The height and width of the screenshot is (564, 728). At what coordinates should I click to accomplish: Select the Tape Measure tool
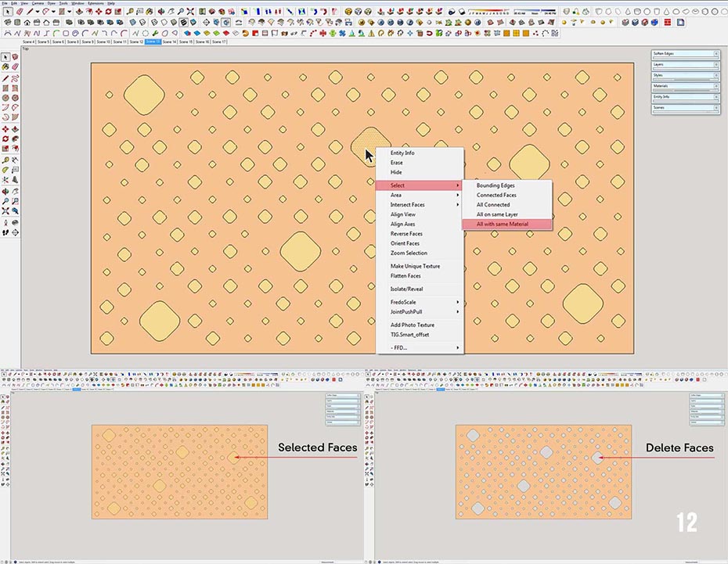(x=5, y=159)
